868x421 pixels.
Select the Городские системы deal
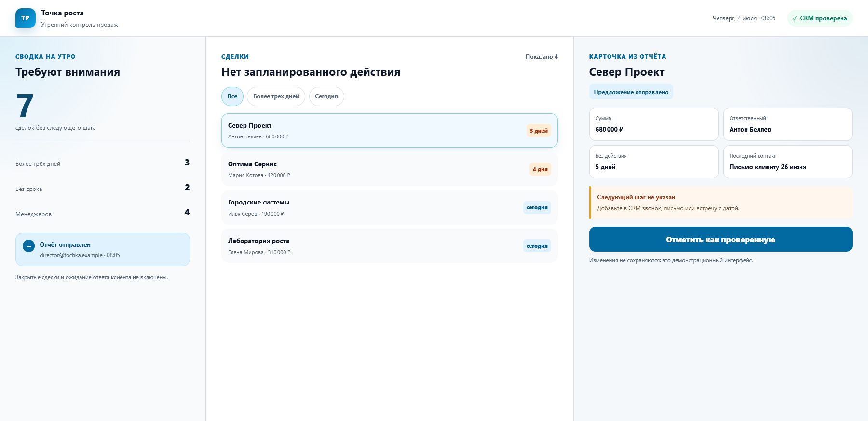click(390, 208)
